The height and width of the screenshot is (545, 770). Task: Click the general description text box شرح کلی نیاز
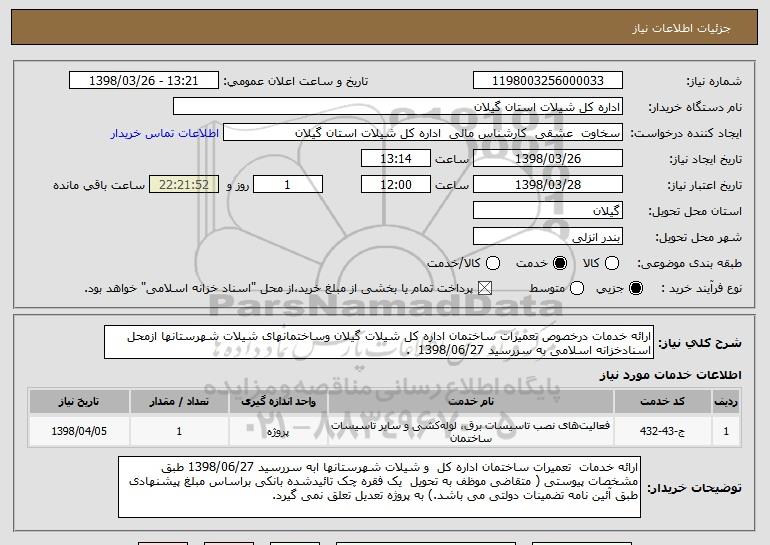tap(379, 342)
